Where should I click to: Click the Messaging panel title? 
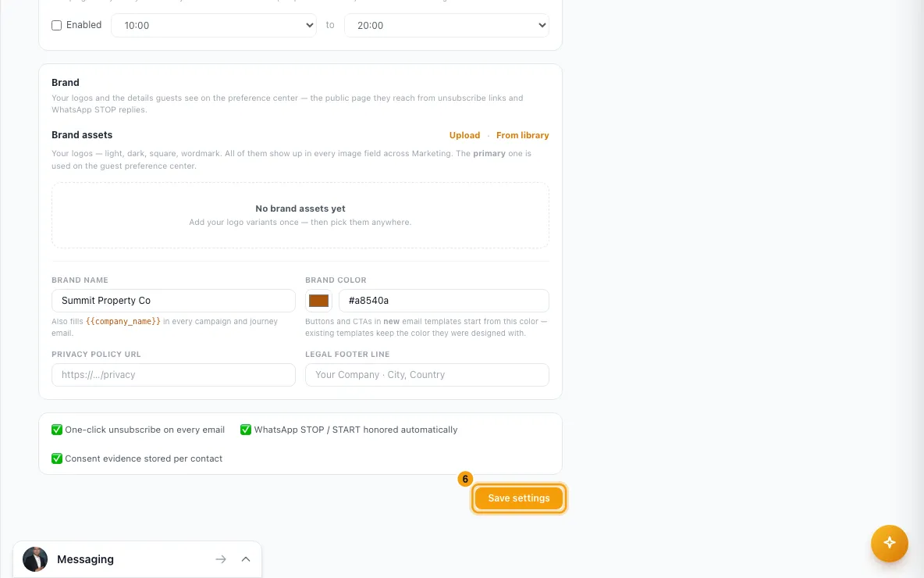point(85,559)
